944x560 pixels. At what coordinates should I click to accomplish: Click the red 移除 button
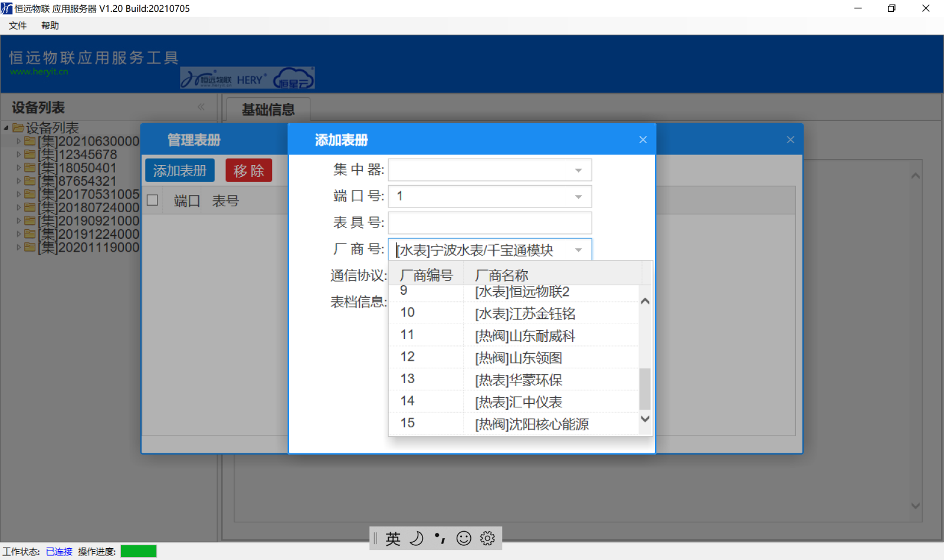(248, 170)
